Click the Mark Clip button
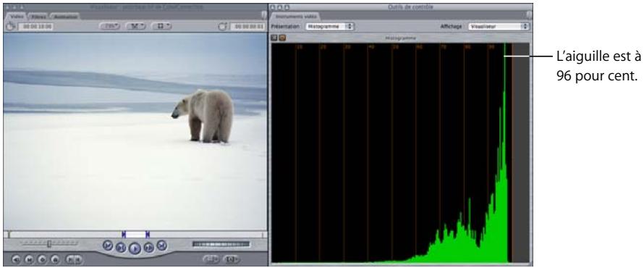 pyautogui.click(x=29, y=259)
